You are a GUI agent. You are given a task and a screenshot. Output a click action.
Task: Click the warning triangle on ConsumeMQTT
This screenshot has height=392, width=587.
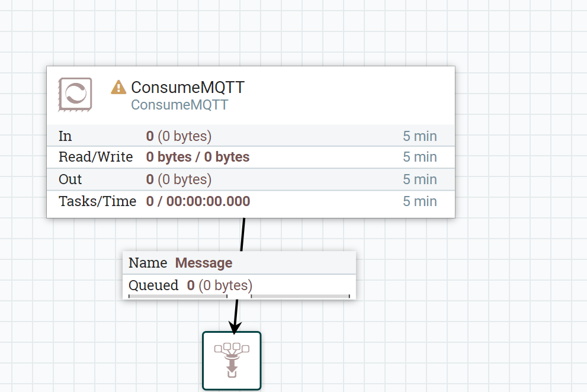point(118,88)
